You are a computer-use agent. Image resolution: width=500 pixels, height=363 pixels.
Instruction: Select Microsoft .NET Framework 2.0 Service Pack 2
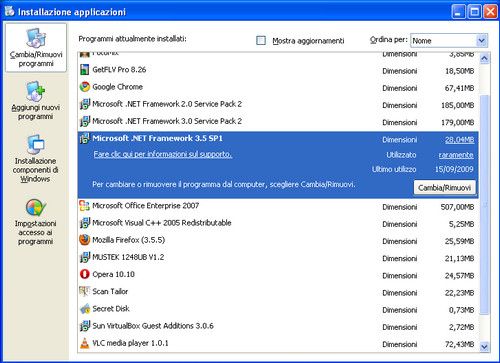278,104
